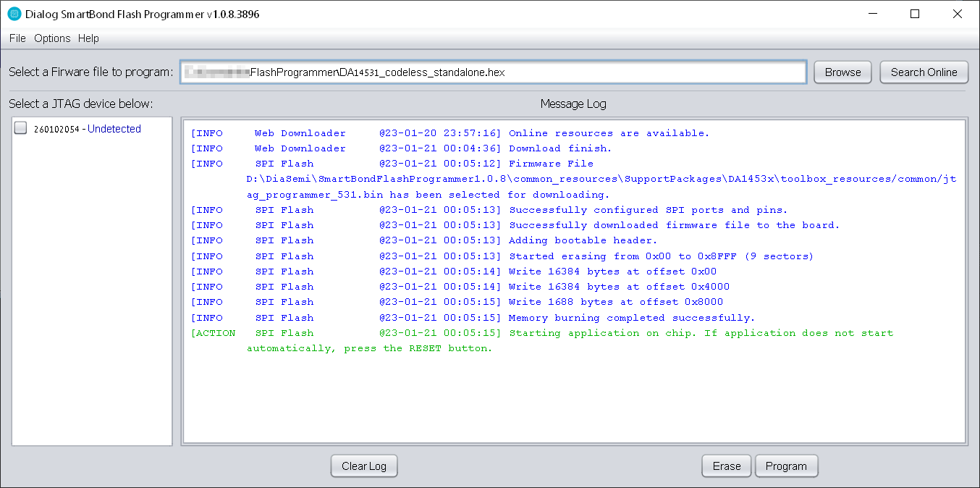Open the File menu
Image resolution: width=980 pixels, height=488 pixels.
click(x=17, y=38)
